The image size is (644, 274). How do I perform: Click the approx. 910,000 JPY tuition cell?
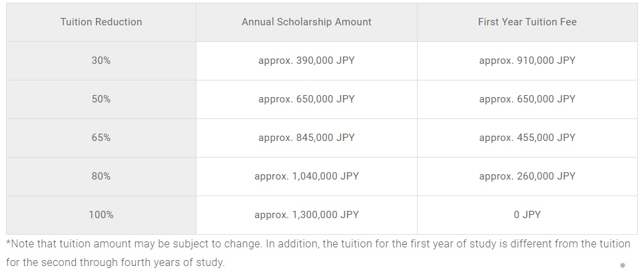click(x=527, y=61)
